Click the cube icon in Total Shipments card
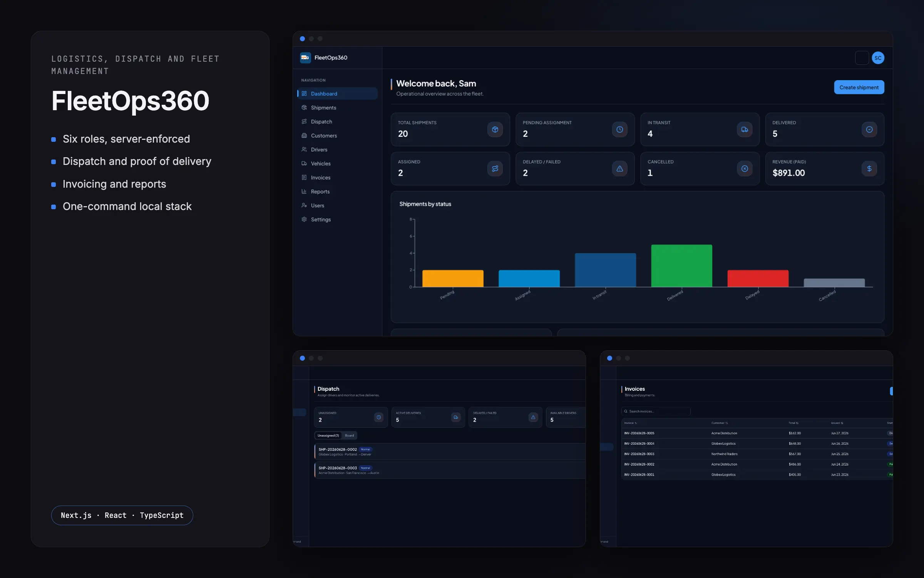 click(x=495, y=129)
